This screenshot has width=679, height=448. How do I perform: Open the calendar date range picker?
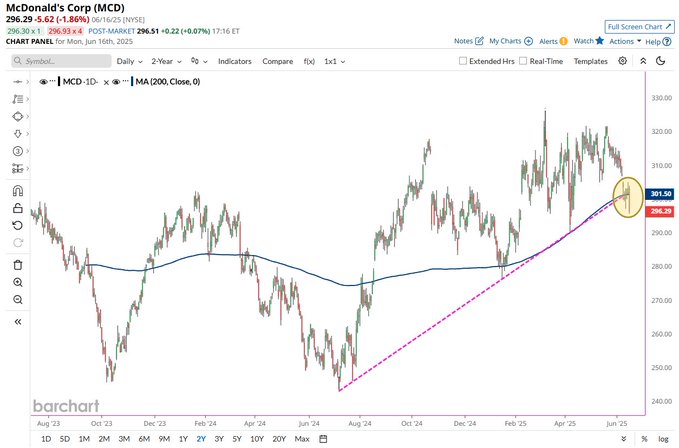(x=323, y=438)
